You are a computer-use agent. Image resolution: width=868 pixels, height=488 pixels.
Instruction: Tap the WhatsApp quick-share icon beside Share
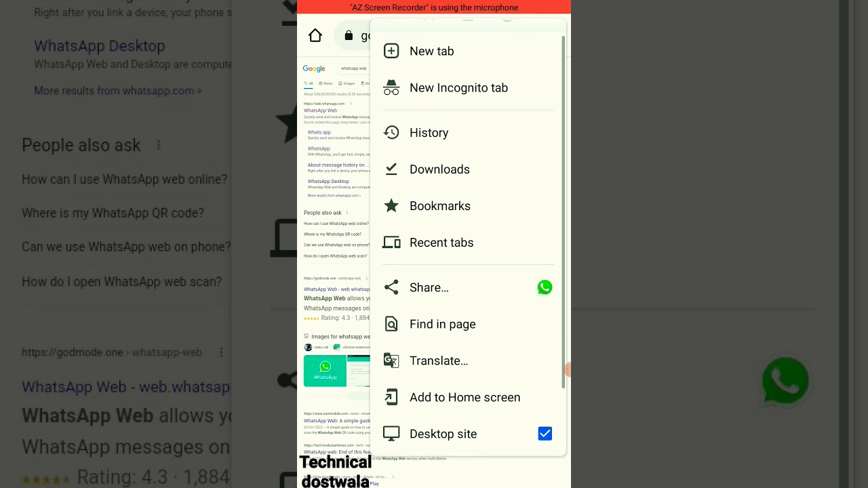pyautogui.click(x=545, y=287)
